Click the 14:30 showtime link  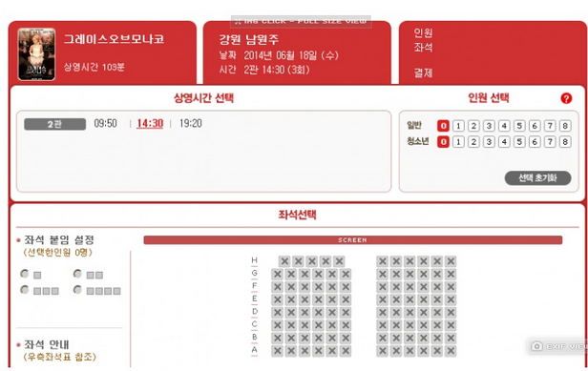(x=150, y=123)
